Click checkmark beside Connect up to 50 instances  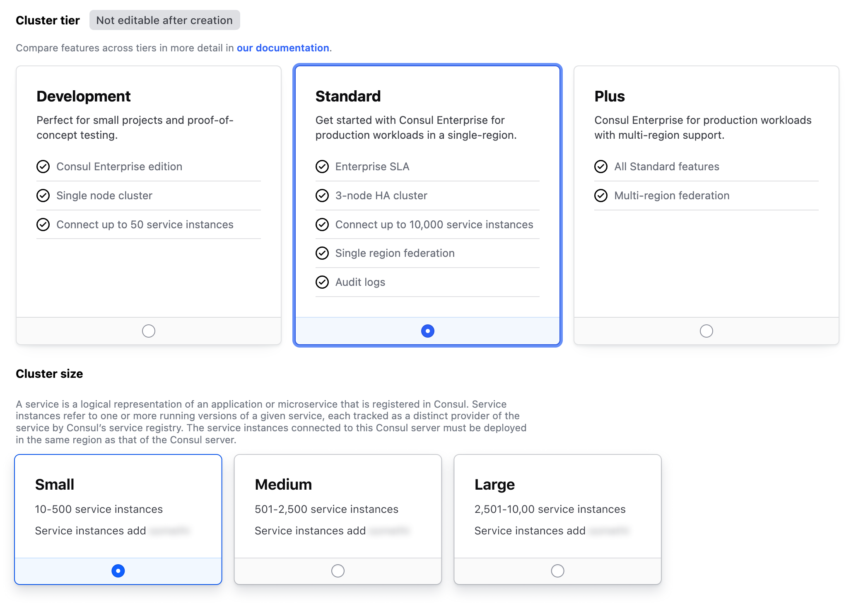click(43, 225)
